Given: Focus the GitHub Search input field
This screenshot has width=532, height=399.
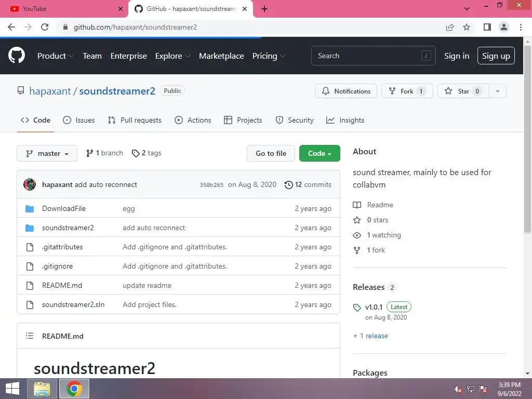Looking at the screenshot, I should tap(373, 56).
